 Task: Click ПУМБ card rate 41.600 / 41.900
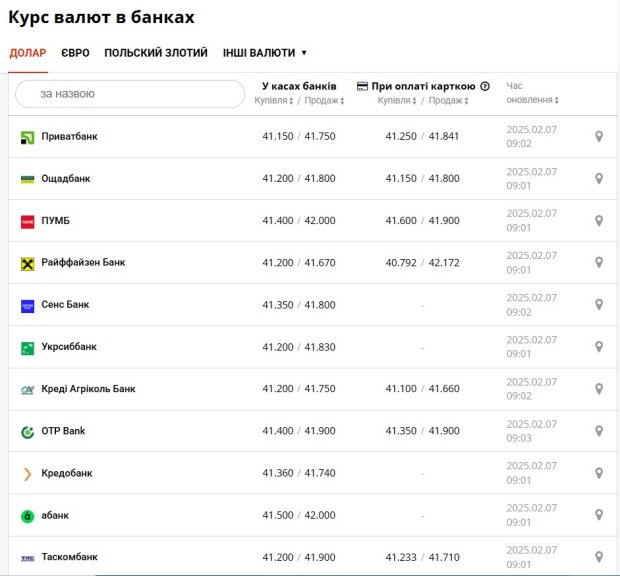point(422,221)
